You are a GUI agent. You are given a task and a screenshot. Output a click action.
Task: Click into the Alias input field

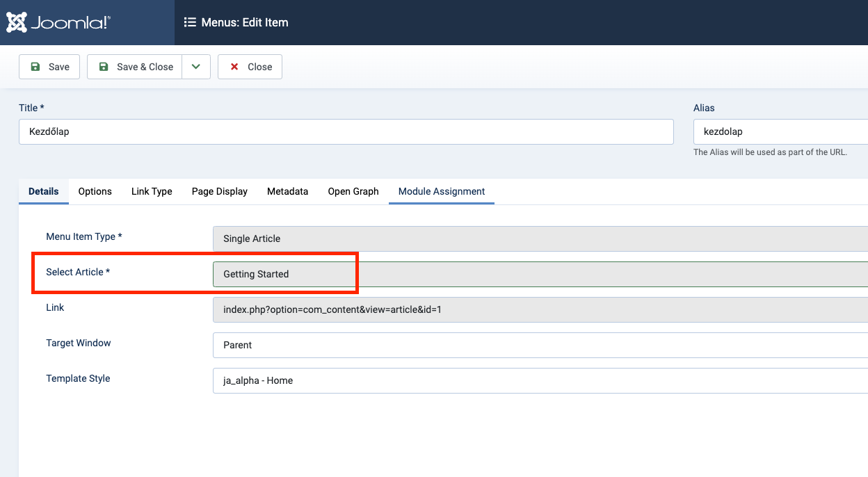779,131
